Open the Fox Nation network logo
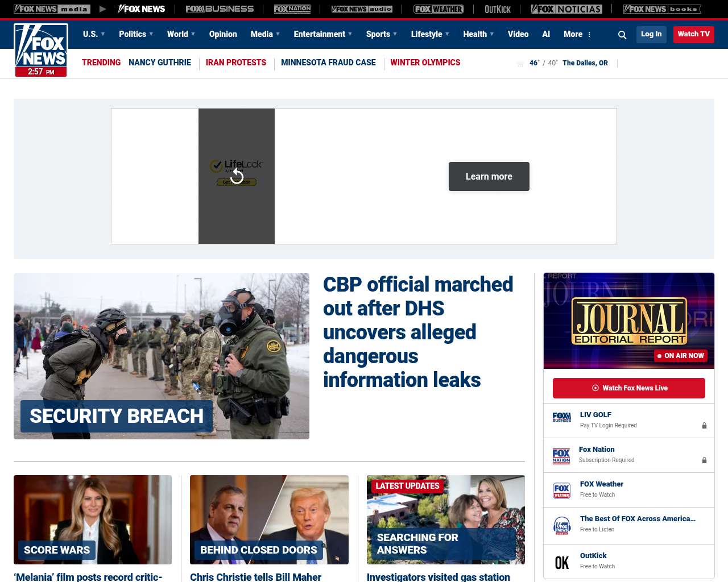The width and height of the screenshot is (728, 582). (x=292, y=9)
